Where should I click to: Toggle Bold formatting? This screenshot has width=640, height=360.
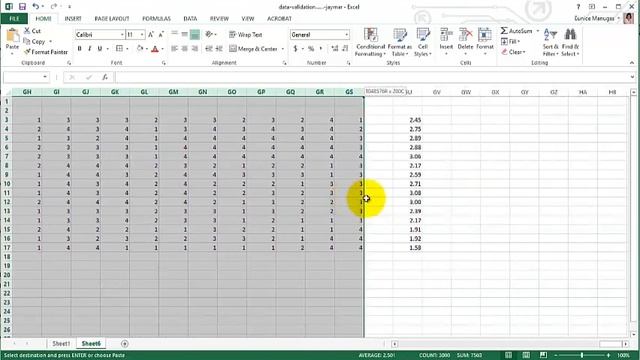(x=80, y=49)
